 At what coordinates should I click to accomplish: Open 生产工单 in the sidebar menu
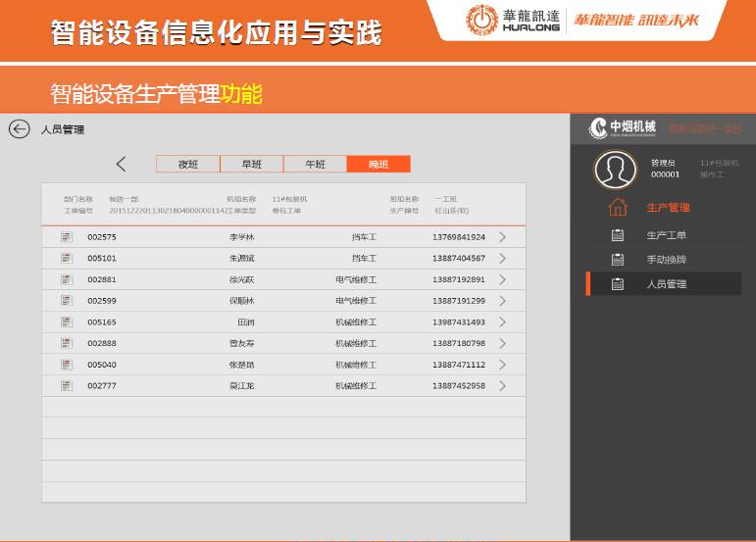[x=666, y=235]
